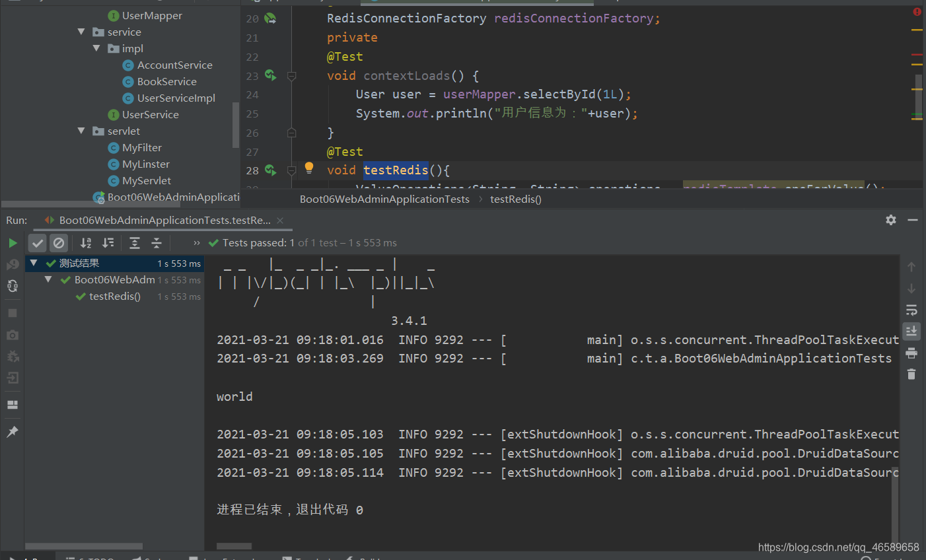The image size is (926, 560).
Task: Collapse all test results
Action: (x=157, y=243)
